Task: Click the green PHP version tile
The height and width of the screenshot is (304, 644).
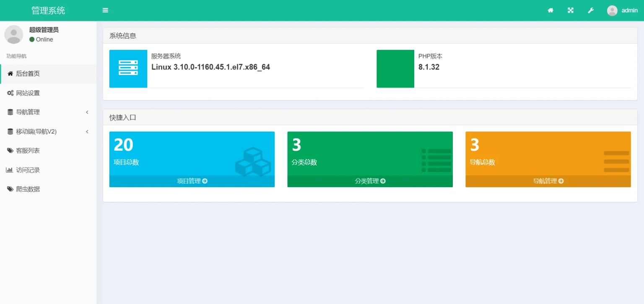Action: pos(395,69)
